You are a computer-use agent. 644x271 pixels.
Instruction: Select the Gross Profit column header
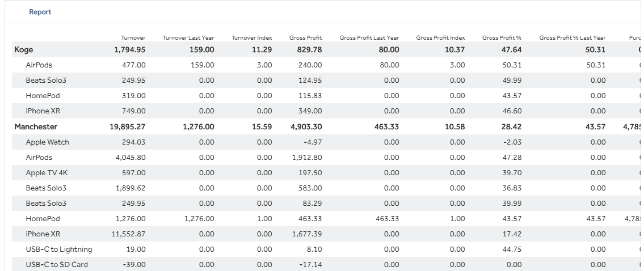click(x=306, y=37)
